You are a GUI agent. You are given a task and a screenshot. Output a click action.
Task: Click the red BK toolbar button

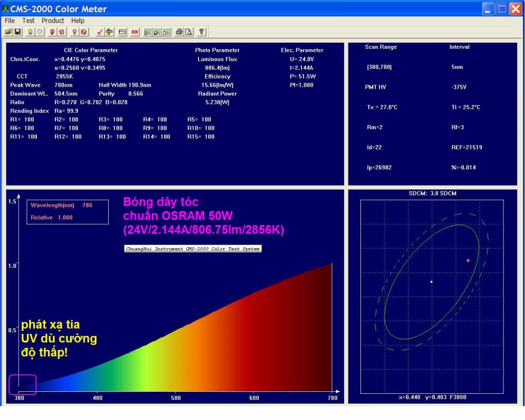[x=135, y=32]
